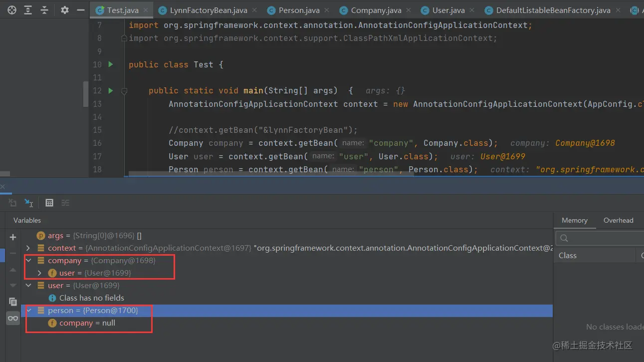Close the Company.java tab
644x362 pixels.
click(x=409, y=10)
